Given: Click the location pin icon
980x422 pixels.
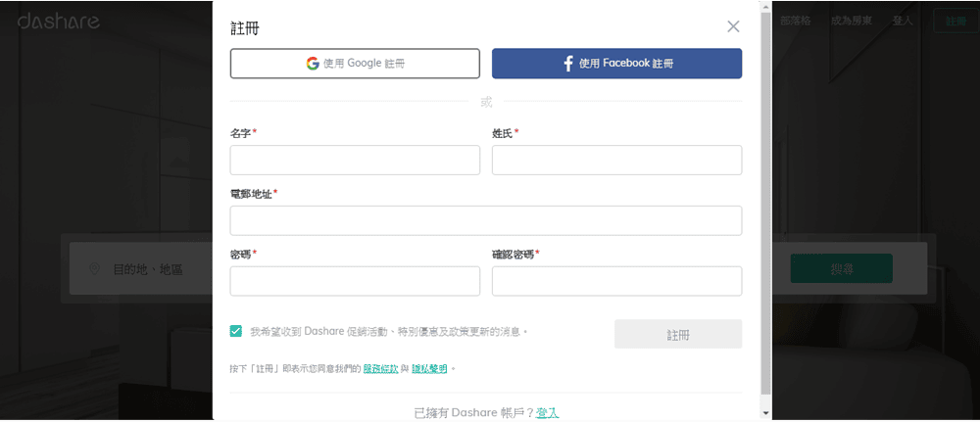Looking at the screenshot, I should (x=94, y=268).
